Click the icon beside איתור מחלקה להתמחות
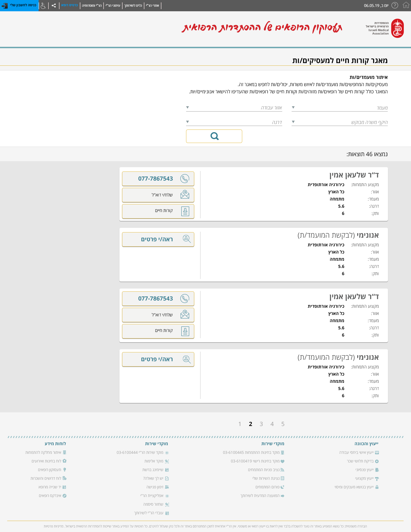The image size is (411, 532). point(64,452)
